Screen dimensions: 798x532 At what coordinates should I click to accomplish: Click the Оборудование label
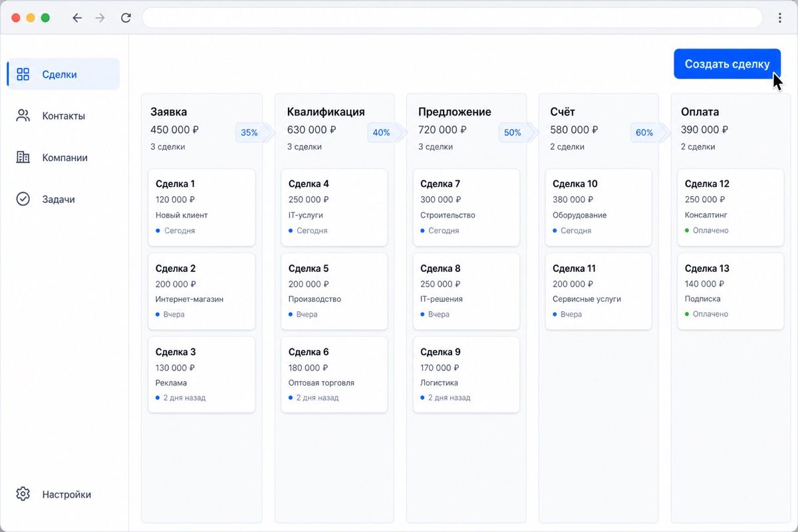click(x=580, y=215)
